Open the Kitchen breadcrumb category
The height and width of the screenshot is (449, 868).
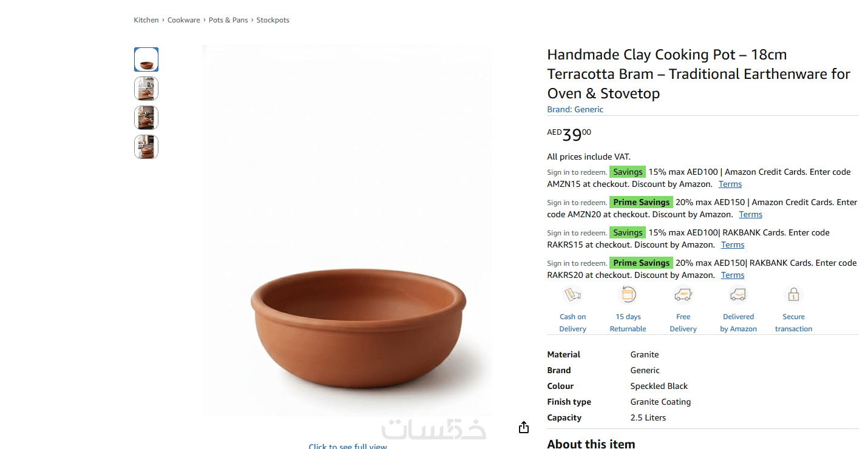point(146,20)
